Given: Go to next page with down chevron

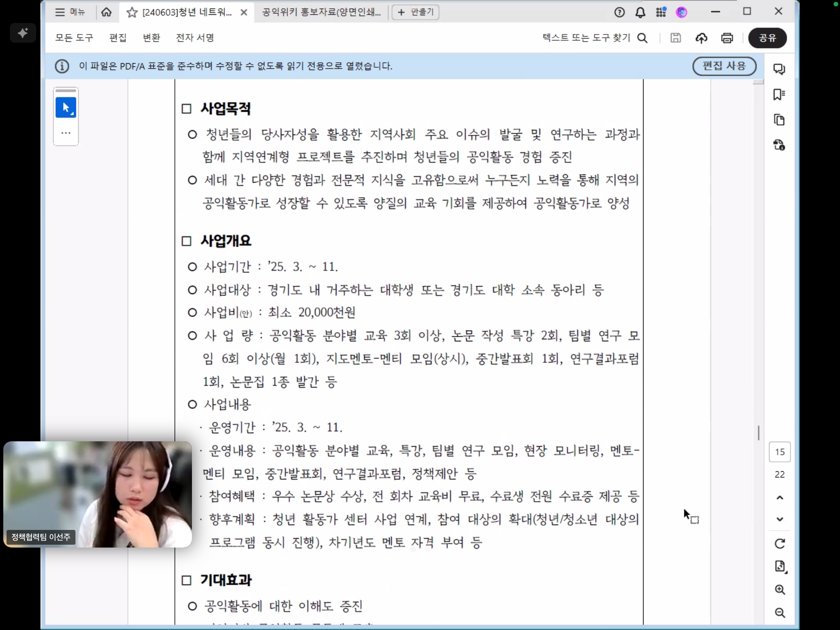Looking at the screenshot, I should tap(780, 519).
